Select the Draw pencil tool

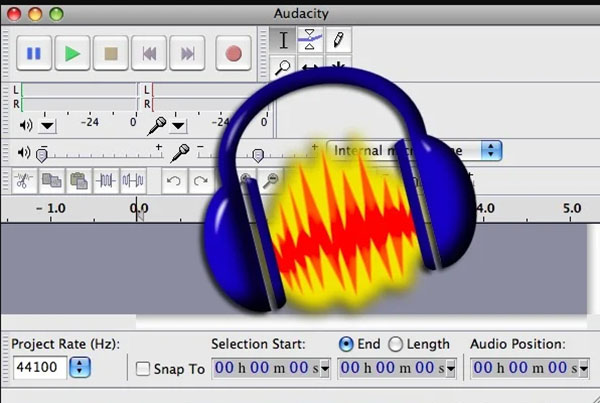coord(338,39)
